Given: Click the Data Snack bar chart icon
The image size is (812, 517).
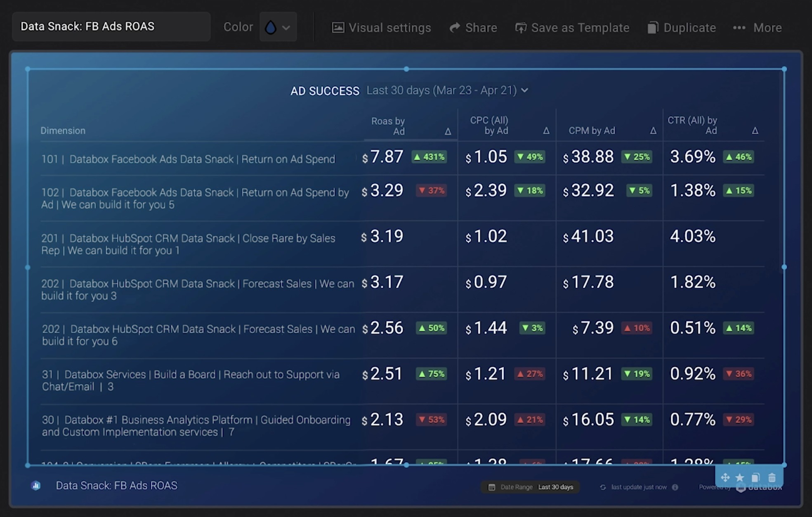Looking at the screenshot, I should [x=36, y=486].
